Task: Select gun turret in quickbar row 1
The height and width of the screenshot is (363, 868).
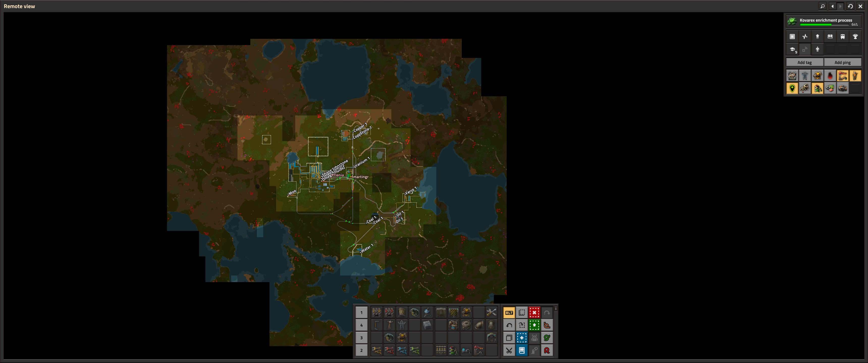Action: [x=466, y=313]
